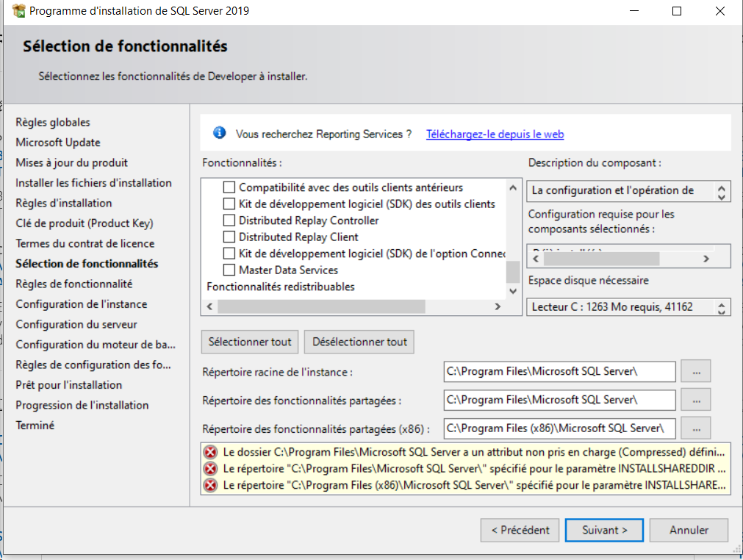Click the features list vertical scrollbar thumb

click(x=513, y=272)
